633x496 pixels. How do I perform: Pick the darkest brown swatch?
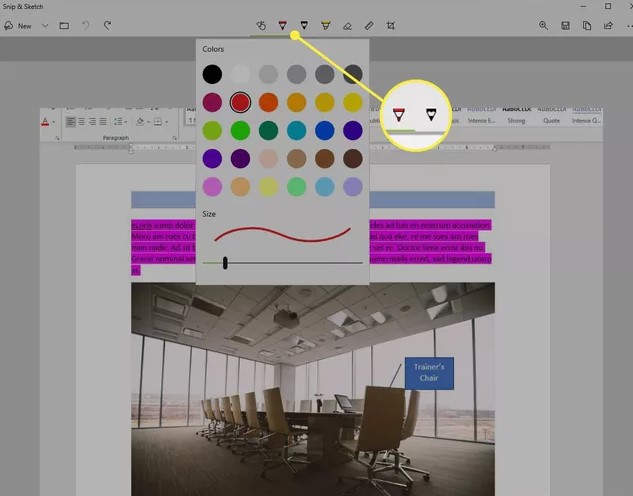point(353,159)
